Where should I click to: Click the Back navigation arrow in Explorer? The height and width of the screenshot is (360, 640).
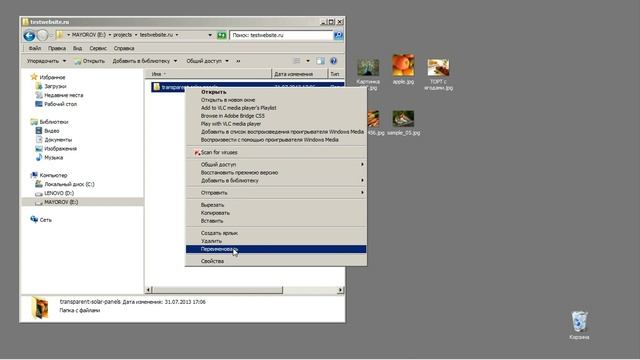pyautogui.click(x=29, y=36)
